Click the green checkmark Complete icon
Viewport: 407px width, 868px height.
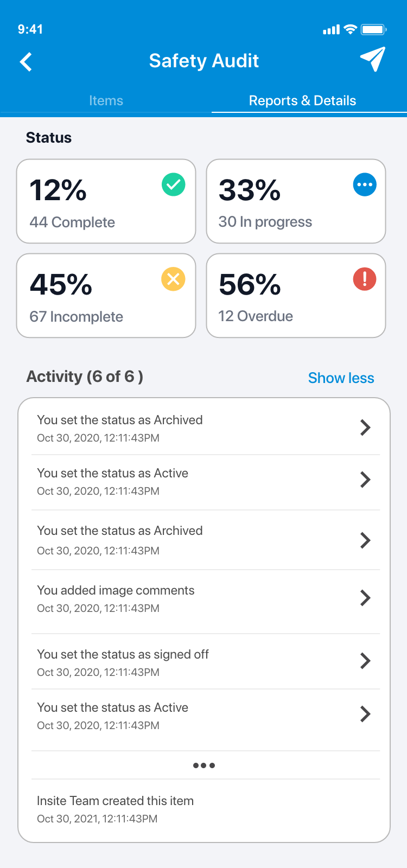pos(174,185)
